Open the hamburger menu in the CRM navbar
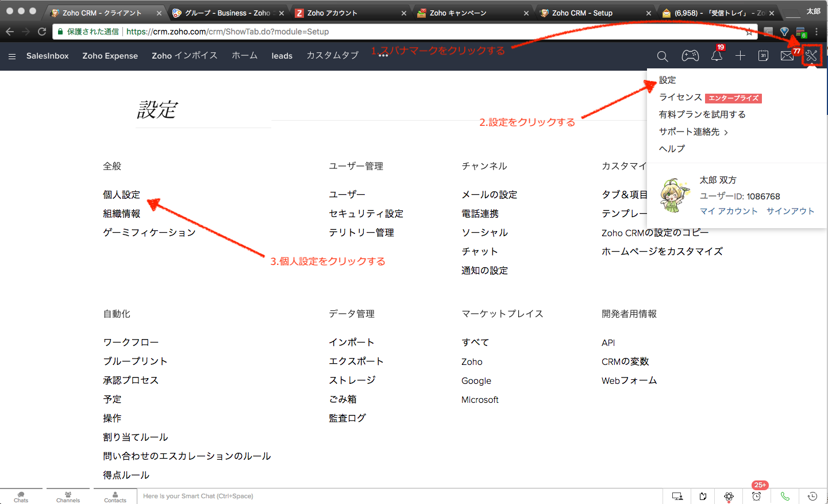The height and width of the screenshot is (504, 828). pos(12,56)
